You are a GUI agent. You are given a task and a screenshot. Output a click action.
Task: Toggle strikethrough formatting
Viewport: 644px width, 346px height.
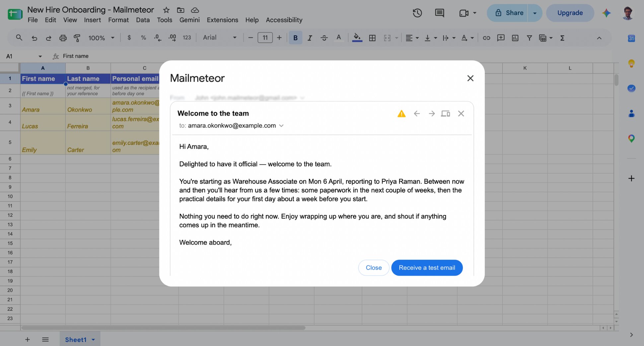324,38
